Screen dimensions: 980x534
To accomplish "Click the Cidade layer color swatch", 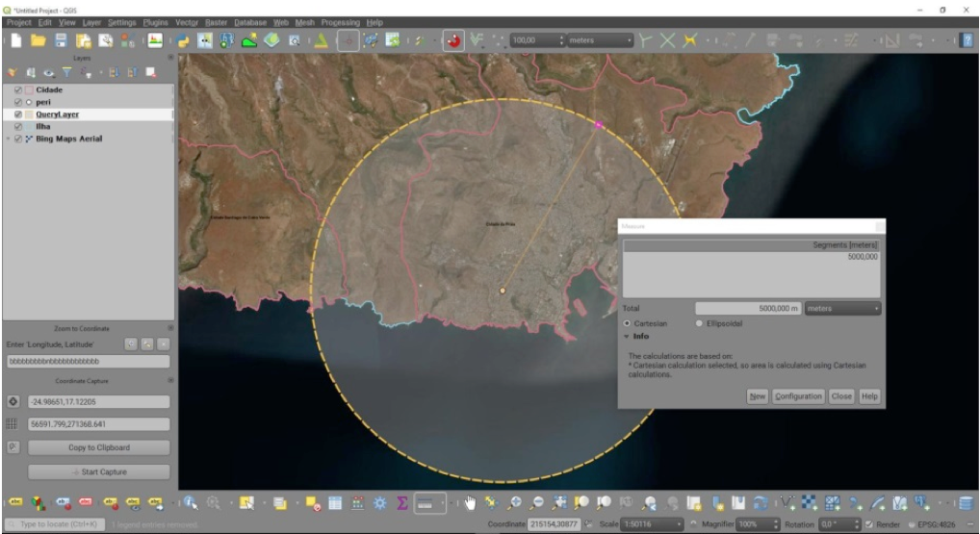I will (29, 89).
